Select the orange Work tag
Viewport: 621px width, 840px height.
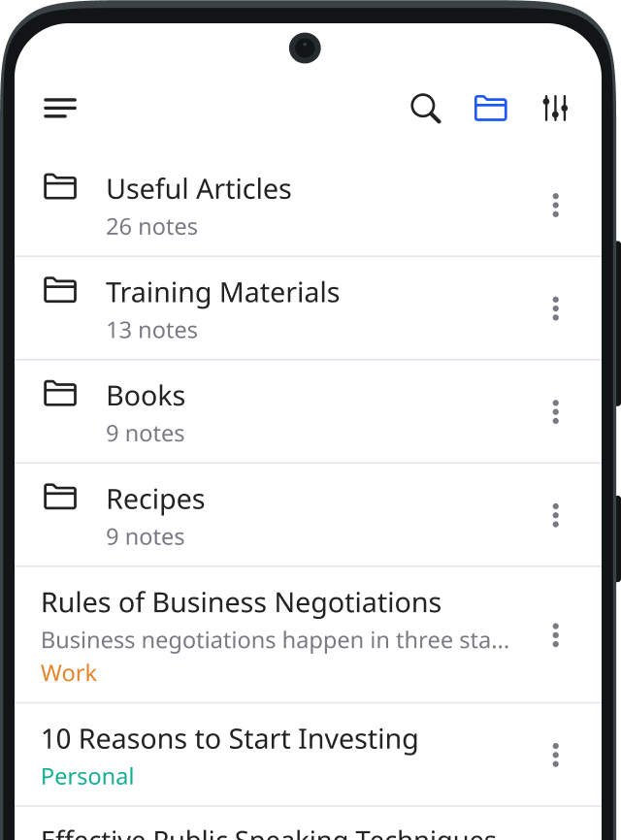tap(69, 673)
